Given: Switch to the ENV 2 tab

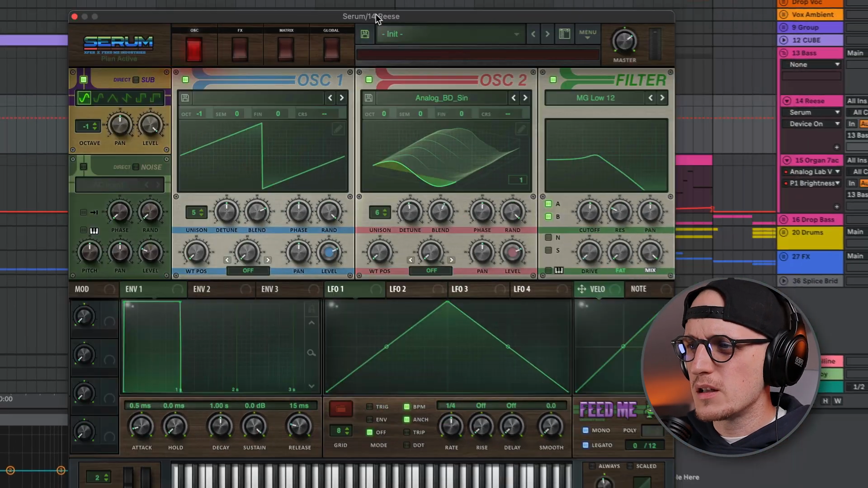Looking at the screenshot, I should tap(202, 289).
